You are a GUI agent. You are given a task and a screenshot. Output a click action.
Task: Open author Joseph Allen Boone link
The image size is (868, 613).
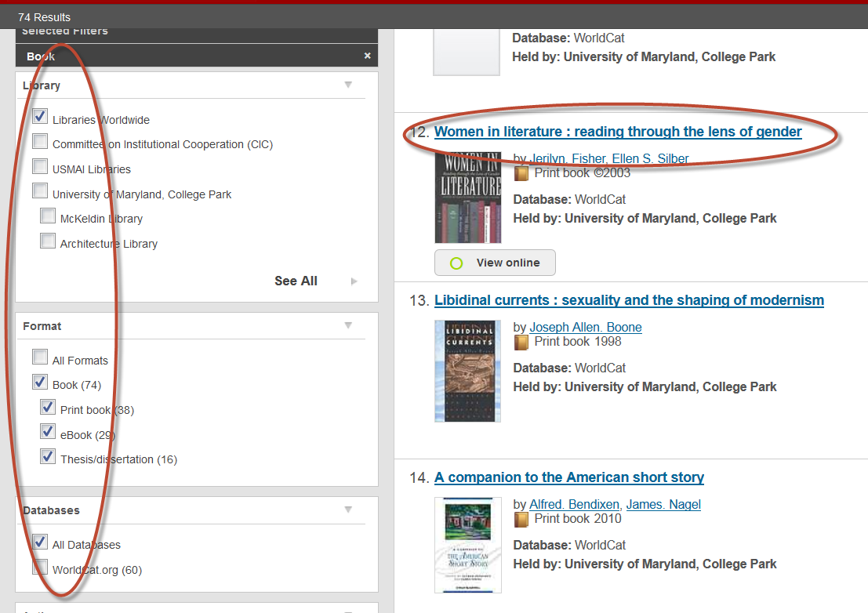[x=586, y=328]
